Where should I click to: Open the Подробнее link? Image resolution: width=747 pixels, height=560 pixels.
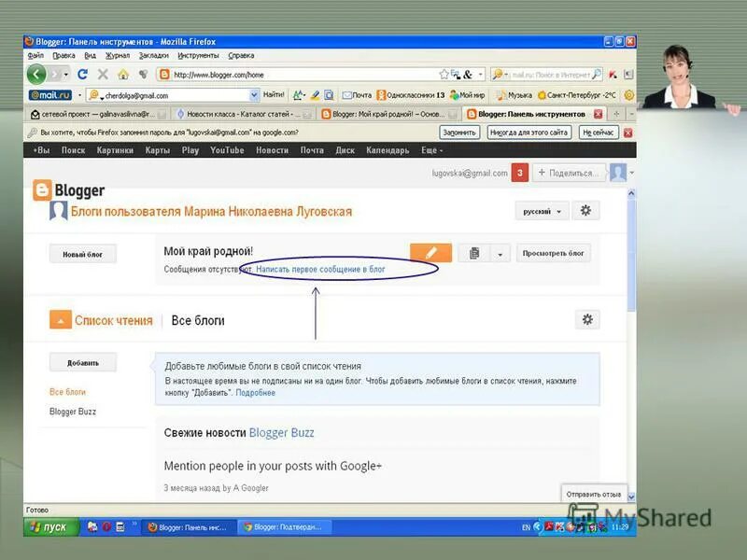point(255,393)
